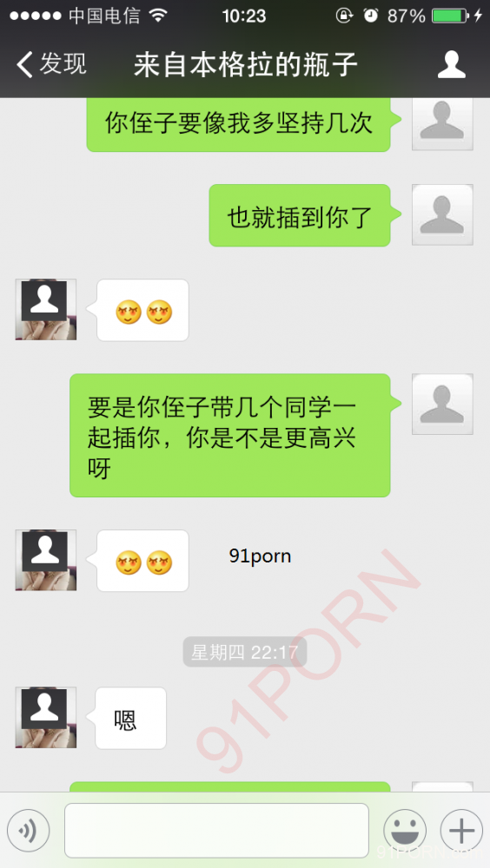This screenshot has width=490, height=868.
Task: Focus the message text input field
Action: pyautogui.click(x=216, y=831)
